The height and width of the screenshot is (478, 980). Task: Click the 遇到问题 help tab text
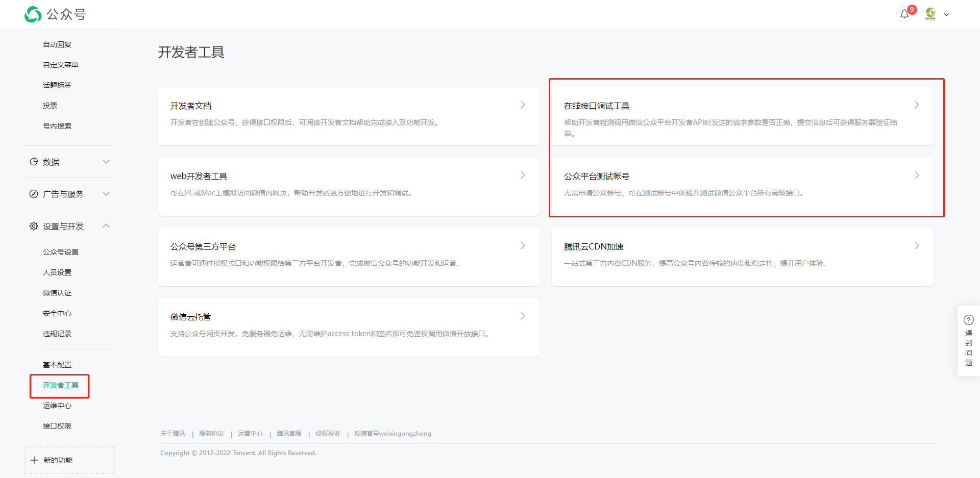pos(969,348)
